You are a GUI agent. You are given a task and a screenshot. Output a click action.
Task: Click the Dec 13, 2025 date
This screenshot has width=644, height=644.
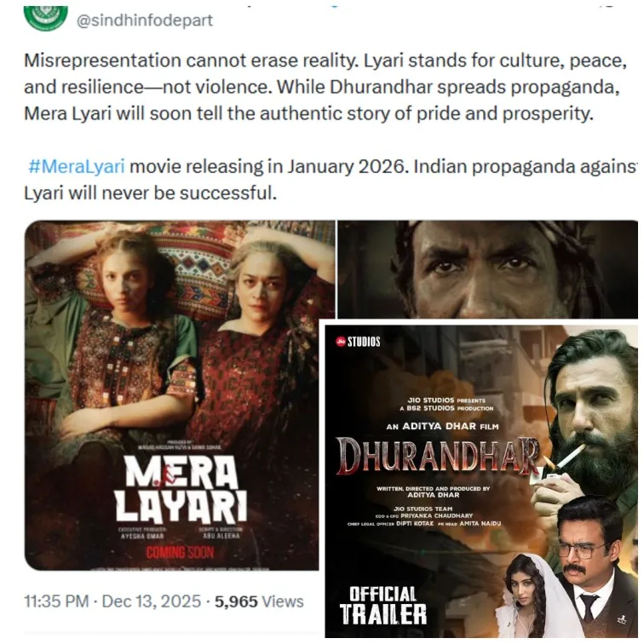[151, 601]
